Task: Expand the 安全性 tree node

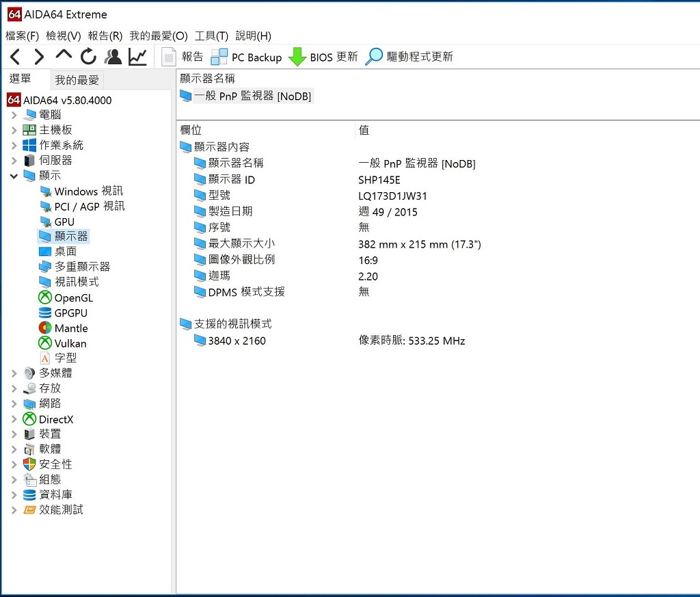Action: click(14, 464)
